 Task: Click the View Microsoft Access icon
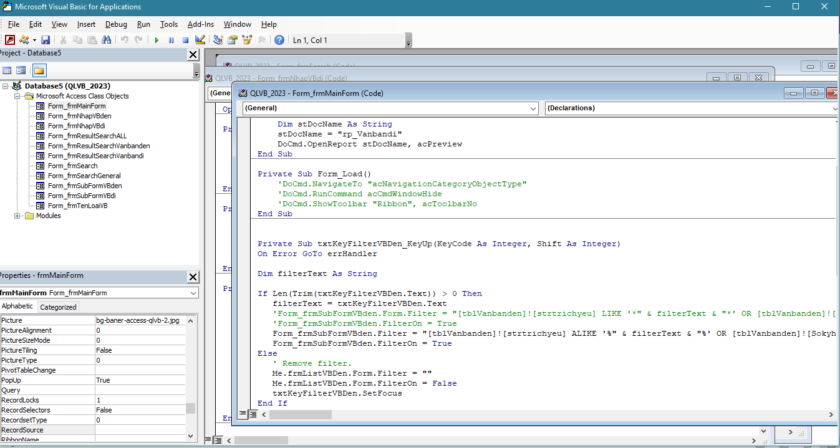click(8, 40)
